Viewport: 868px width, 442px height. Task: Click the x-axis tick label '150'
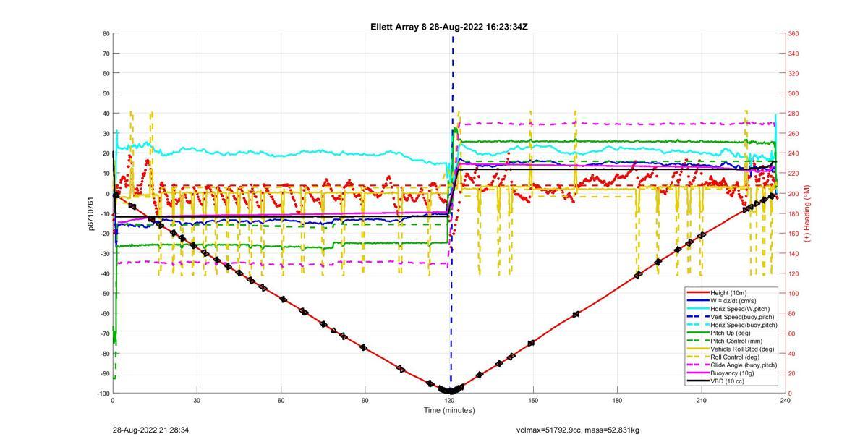[533, 400]
